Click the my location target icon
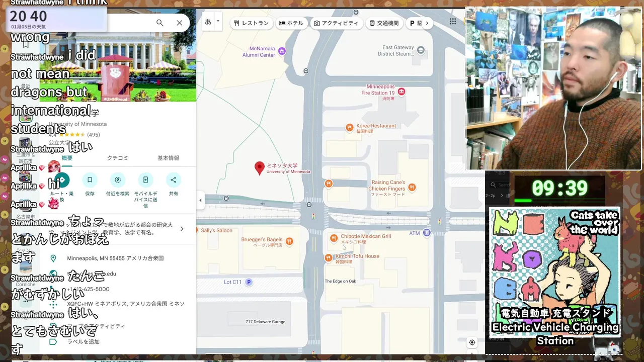 tap(472, 342)
